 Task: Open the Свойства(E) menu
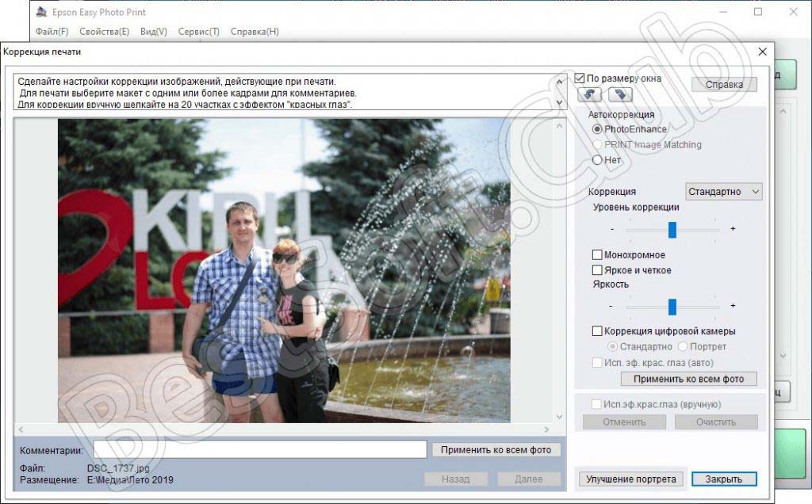pyautogui.click(x=104, y=32)
